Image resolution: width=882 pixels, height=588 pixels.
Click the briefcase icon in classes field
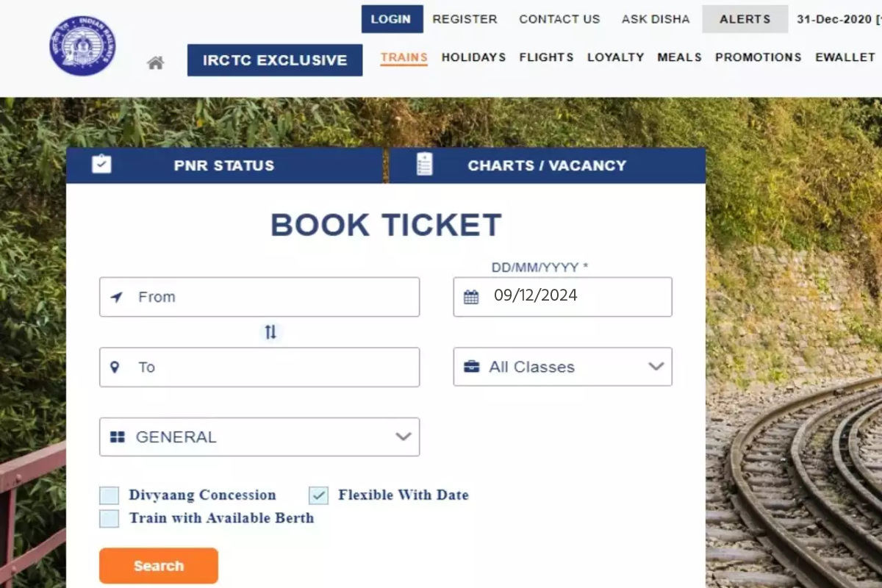[471, 367]
